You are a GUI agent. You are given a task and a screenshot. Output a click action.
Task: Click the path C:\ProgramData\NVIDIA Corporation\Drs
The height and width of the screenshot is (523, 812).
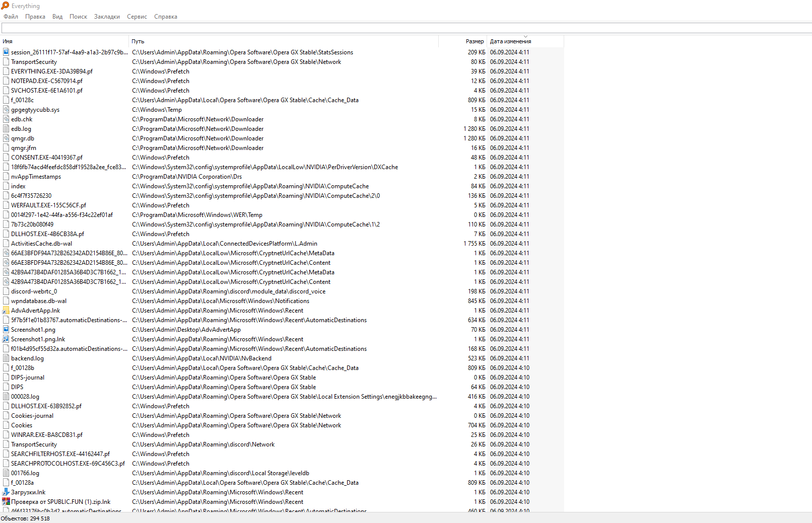click(x=187, y=177)
